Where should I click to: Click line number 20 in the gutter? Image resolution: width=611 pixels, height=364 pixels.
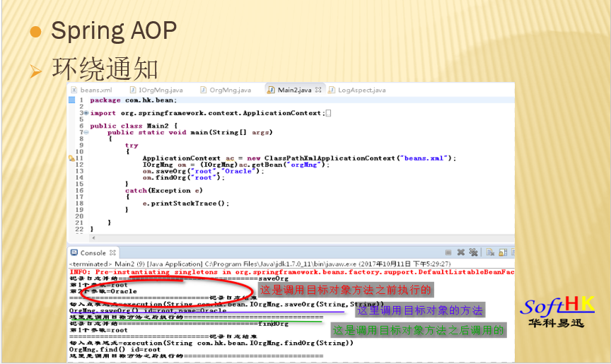79,216
